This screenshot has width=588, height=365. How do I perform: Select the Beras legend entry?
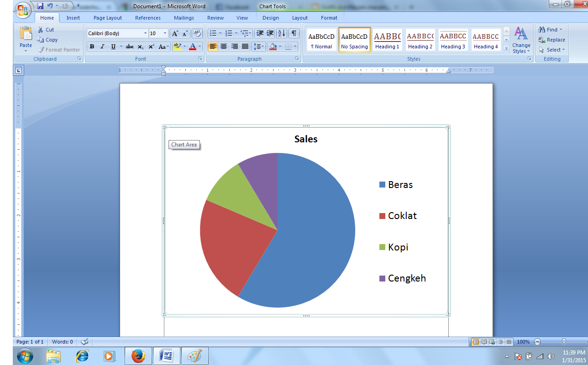coord(396,185)
